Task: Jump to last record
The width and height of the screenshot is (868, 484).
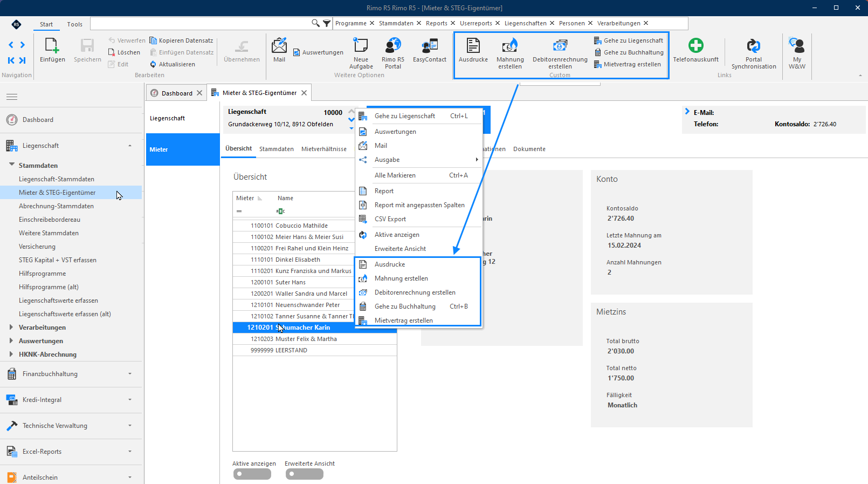Action: (x=22, y=60)
